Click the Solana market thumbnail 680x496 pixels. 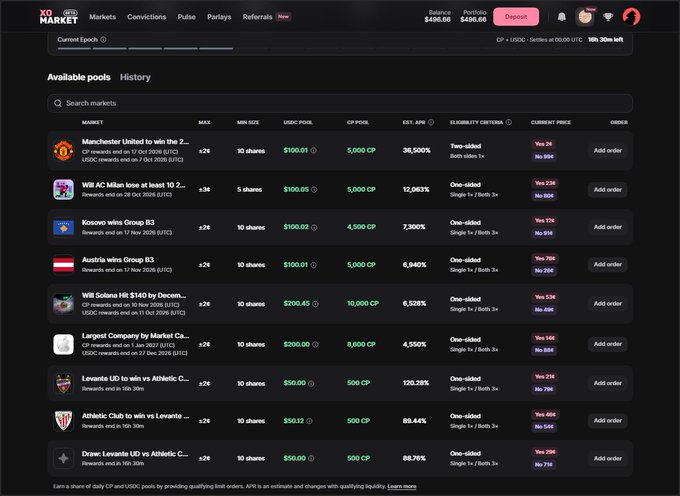point(63,303)
